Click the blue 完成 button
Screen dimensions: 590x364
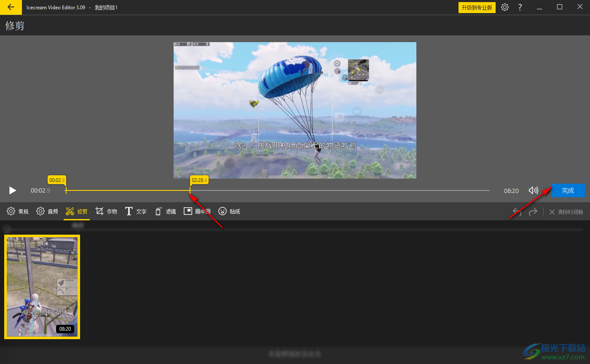pos(568,190)
